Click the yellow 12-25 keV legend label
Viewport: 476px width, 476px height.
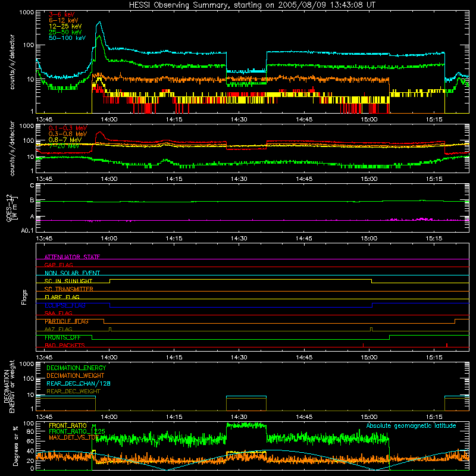(x=65, y=26)
